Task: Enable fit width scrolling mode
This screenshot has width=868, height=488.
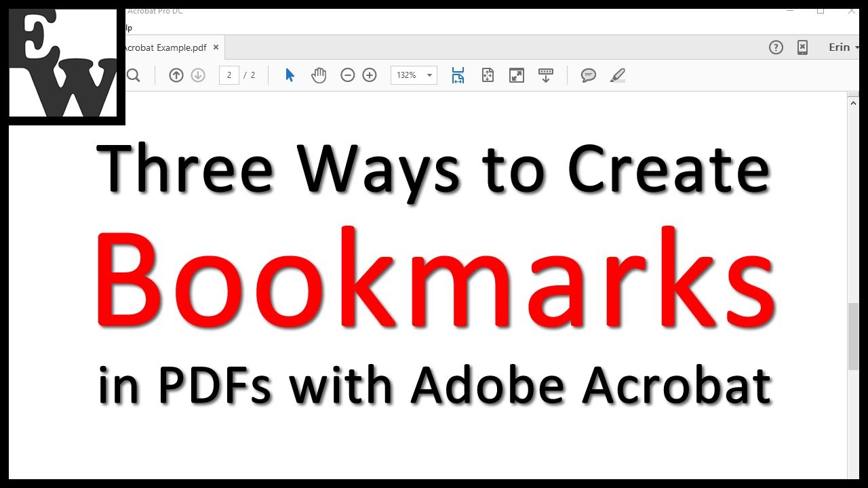Action: coord(458,75)
